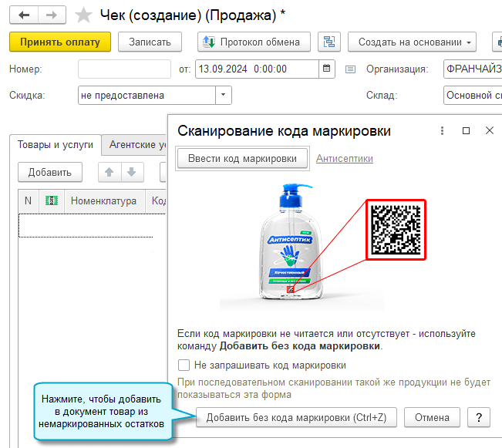Go back with the left arrow button

tap(24, 15)
